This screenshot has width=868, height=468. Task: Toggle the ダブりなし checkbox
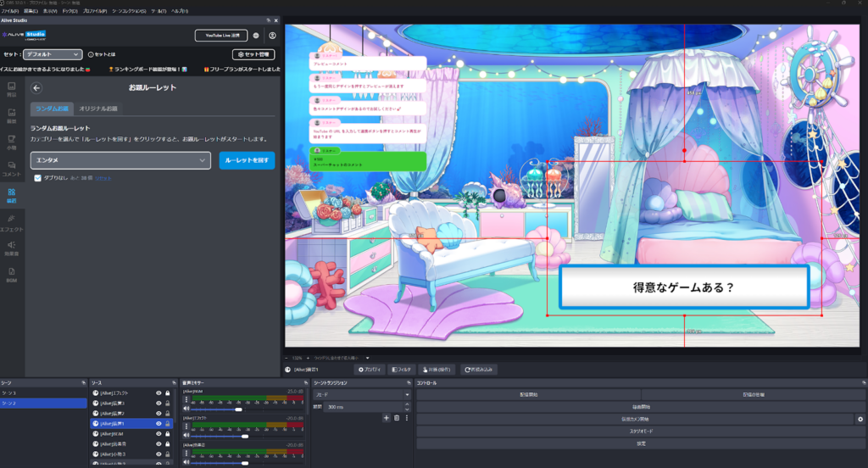(x=38, y=178)
